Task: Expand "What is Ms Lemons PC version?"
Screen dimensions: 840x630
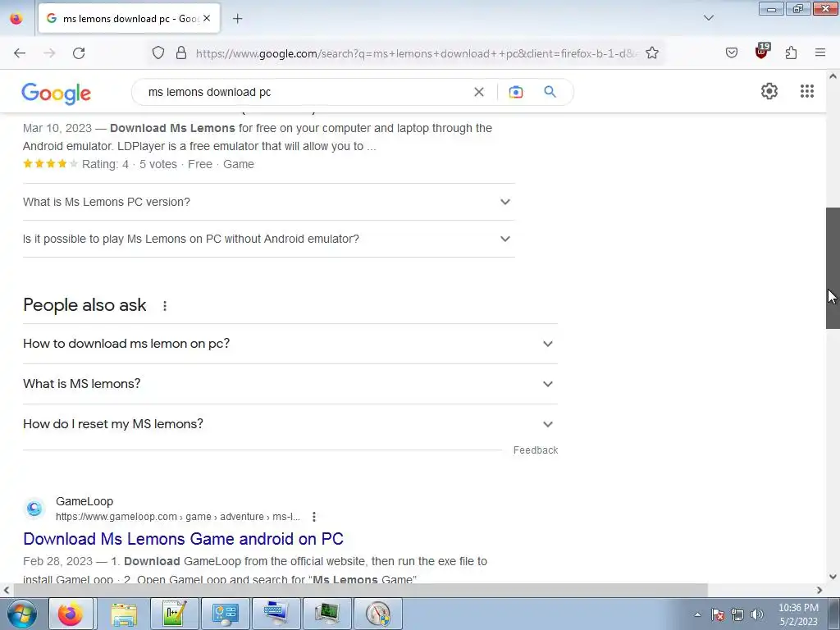Action: pyautogui.click(x=268, y=202)
